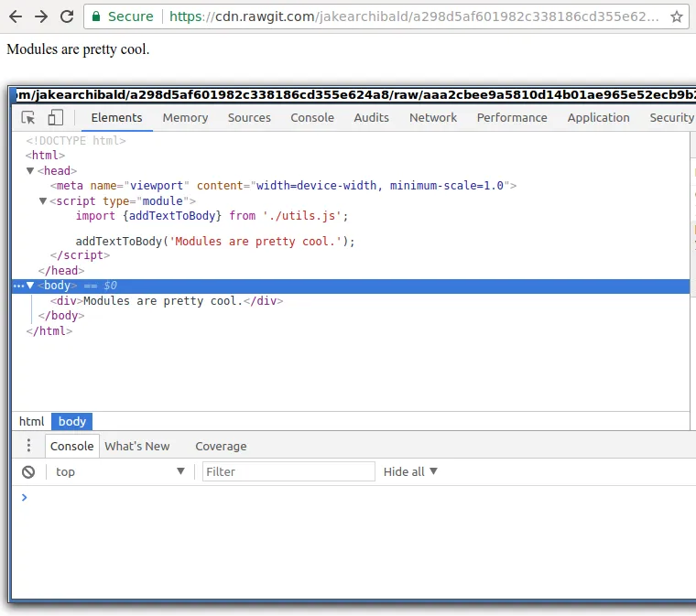This screenshot has height=616, width=696.
Task: Switch to the What's New drawer tab
Action: 137,446
